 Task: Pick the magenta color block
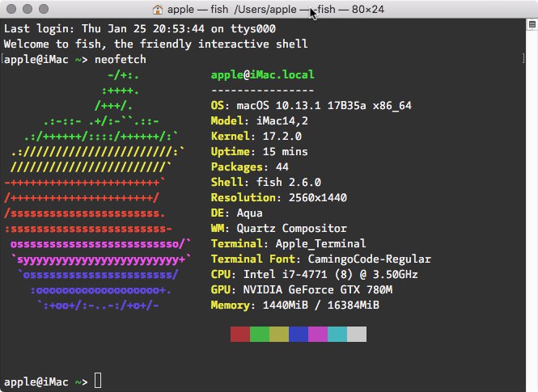[318, 335]
